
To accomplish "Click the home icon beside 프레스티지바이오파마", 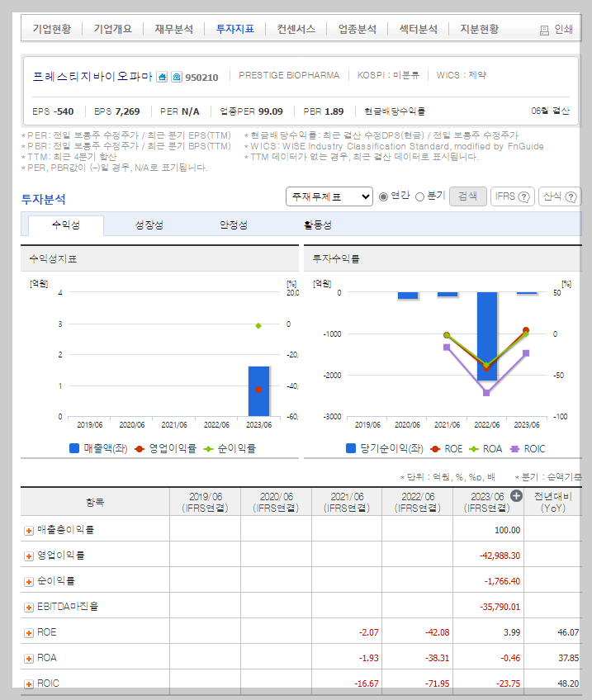I will [x=162, y=77].
